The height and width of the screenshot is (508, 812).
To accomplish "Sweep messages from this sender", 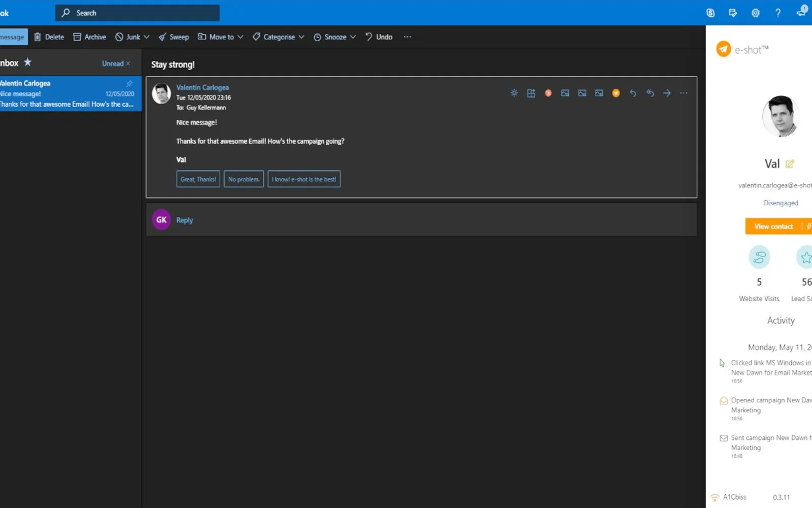I will [x=174, y=37].
